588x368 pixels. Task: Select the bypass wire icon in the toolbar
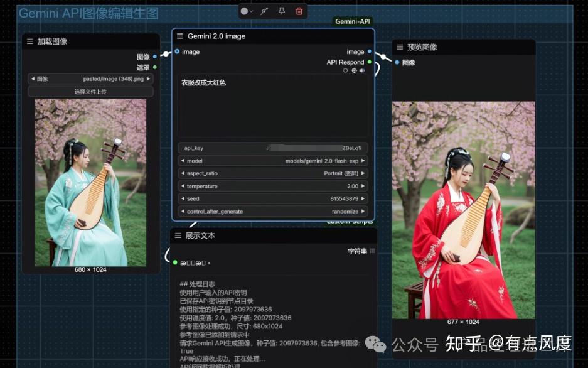tap(264, 11)
